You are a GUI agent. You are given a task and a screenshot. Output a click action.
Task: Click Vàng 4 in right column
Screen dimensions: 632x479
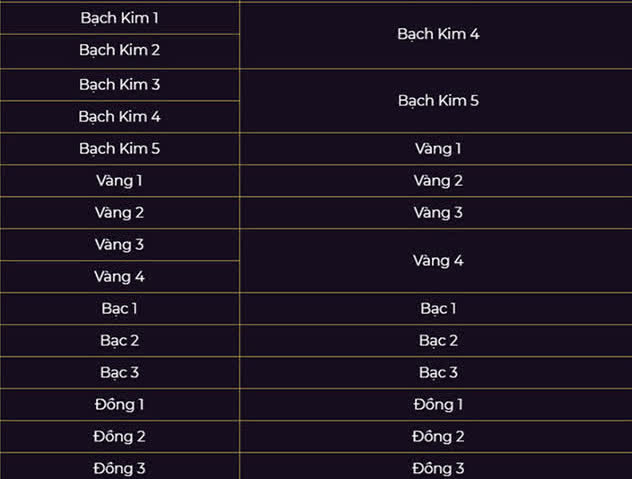(438, 261)
